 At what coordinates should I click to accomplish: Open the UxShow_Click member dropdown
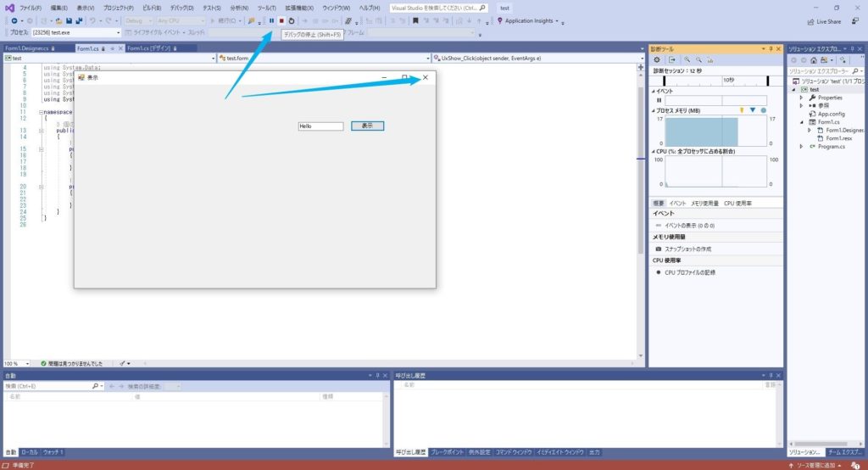pyautogui.click(x=538, y=58)
